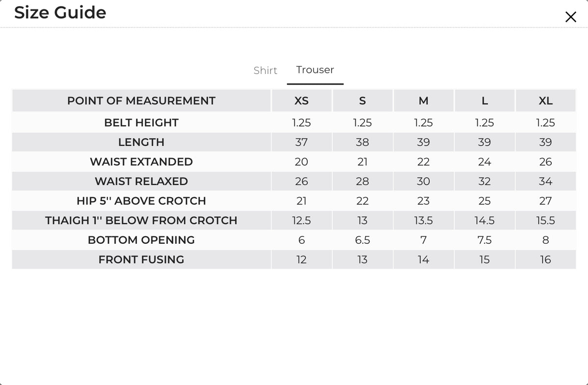The image size is (588, 385).
Task: Click the S size header
Action: click(363, 101)
